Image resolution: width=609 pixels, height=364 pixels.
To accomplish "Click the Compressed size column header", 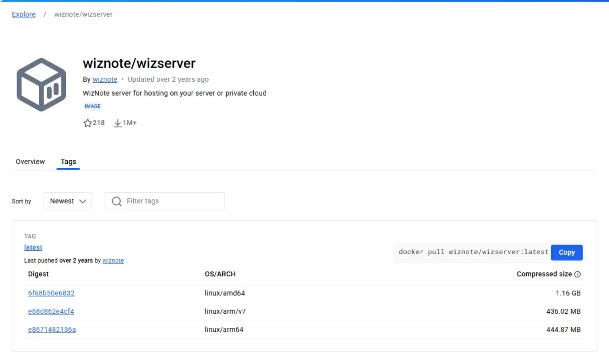I will click(x=544, y=274).
